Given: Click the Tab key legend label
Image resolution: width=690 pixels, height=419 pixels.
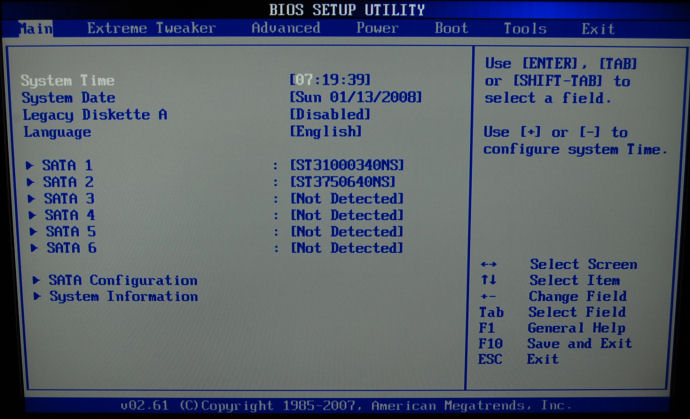Looking at the screenshot, I should pyautogui.click(x=491, y=312).
